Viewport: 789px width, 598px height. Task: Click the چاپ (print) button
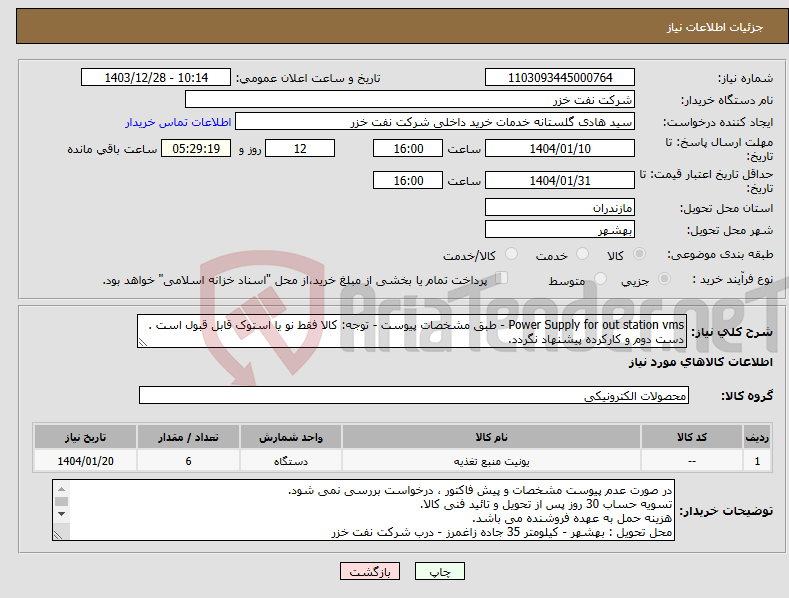pyautogui.click(x=439, y=571)
